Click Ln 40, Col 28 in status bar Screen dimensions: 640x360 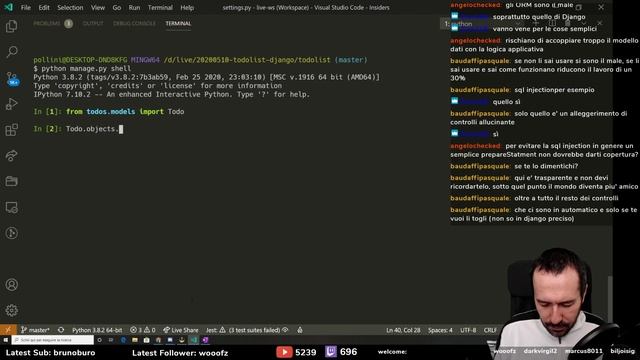(x=403, y=330)
